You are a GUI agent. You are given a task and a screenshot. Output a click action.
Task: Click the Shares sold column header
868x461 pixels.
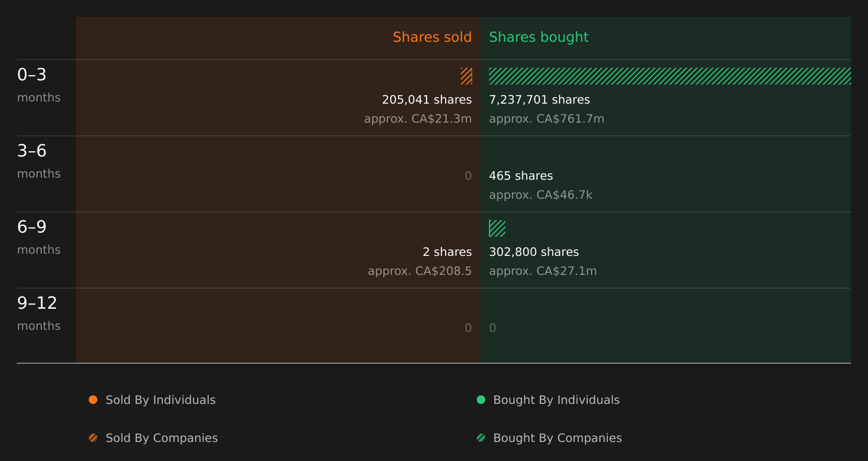click(432, 38)
